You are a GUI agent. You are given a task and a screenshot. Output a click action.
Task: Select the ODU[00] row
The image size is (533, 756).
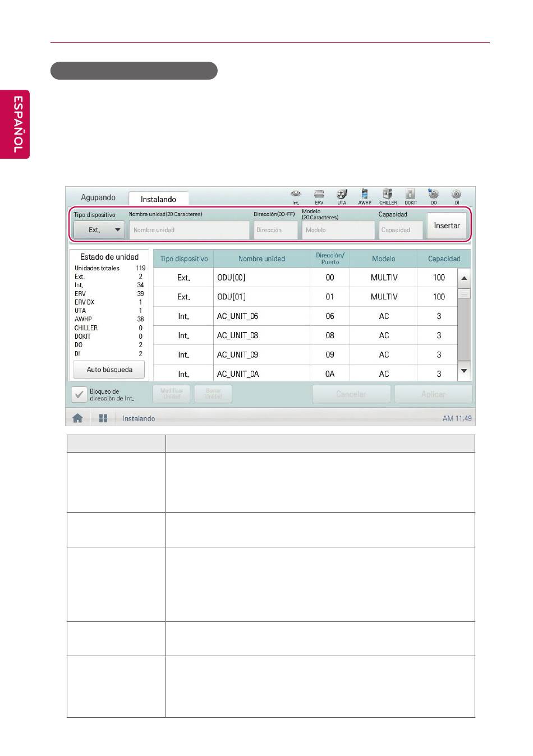[305, 278]
